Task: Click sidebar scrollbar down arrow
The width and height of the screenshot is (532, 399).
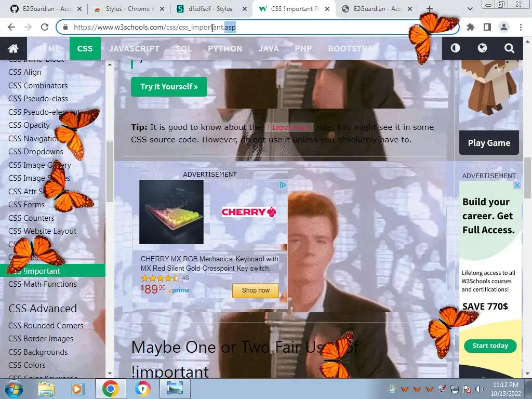Action: click(x=110, y=374)
